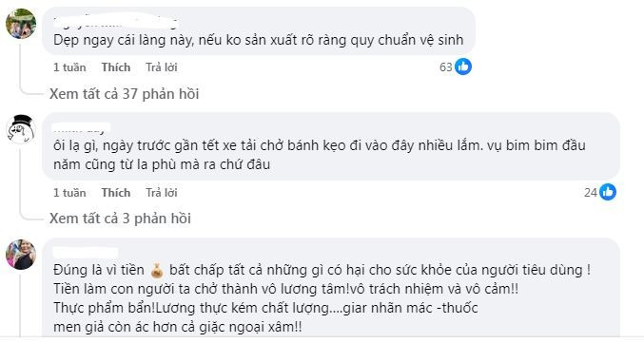Viewport: 644px width, 343px height.
Task: Click blurred author name of second comment
Action: pos(81,128)
